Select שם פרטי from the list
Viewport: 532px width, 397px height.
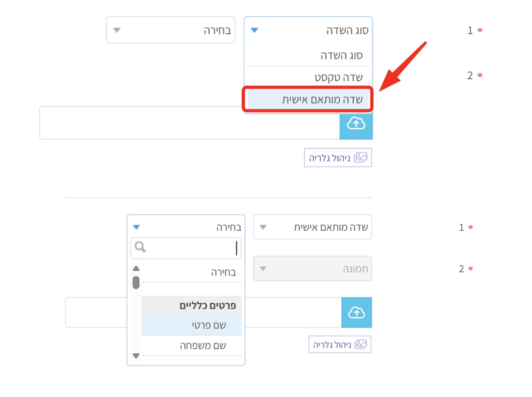point(191,325)
